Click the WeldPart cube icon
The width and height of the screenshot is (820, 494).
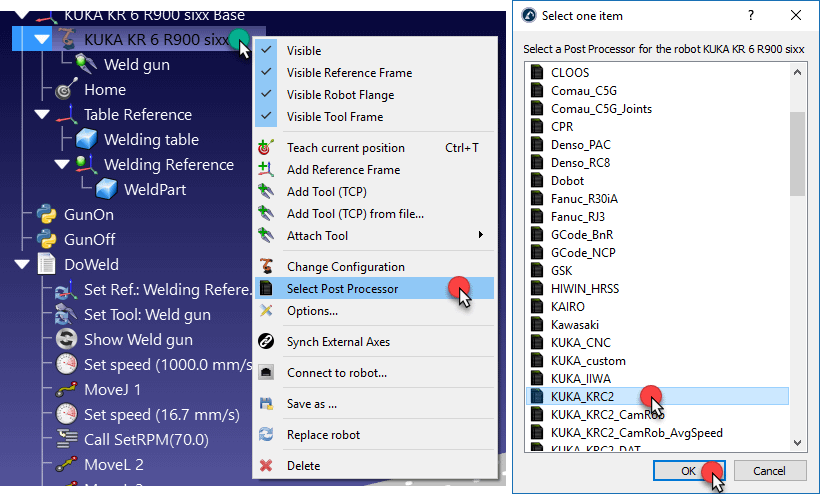pyautogui.click(x=106, y=189)
